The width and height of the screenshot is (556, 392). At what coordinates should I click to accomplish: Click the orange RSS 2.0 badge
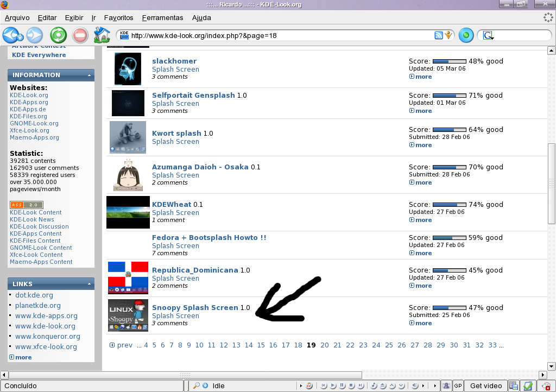point(27,205)
